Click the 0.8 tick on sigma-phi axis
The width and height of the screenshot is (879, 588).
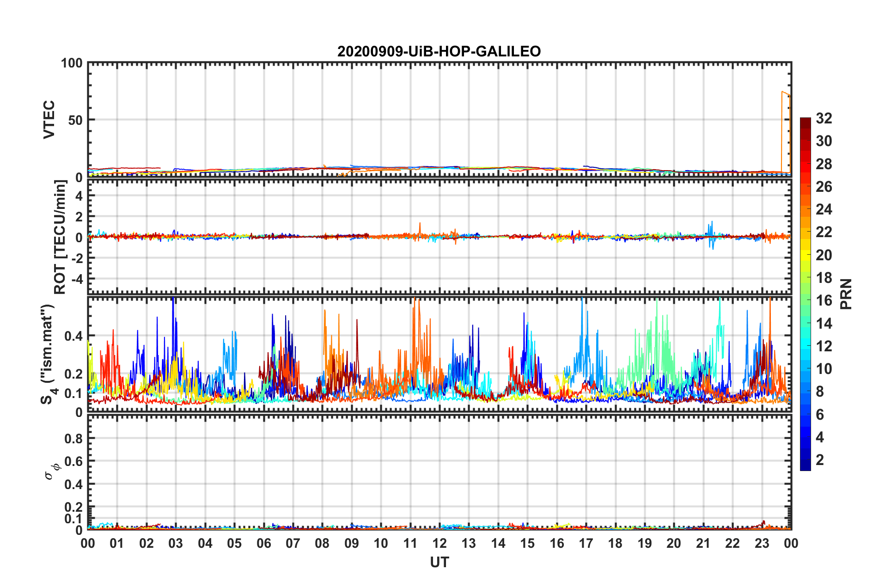[x=74, y=438]
